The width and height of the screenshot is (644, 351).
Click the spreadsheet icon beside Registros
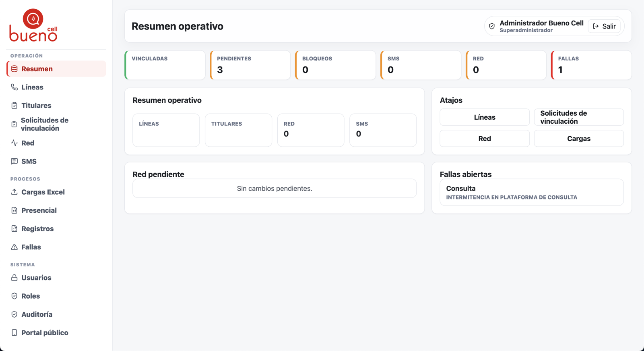(x=14, y=229)
